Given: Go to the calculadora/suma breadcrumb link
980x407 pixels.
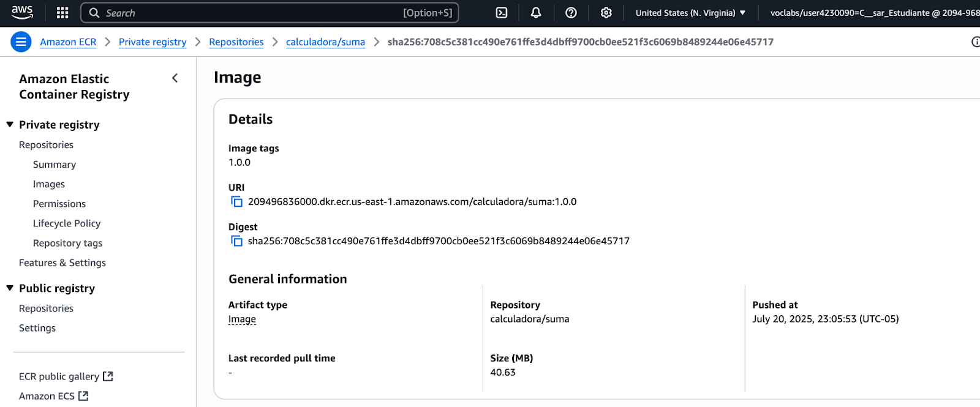Looking at the screenshot, I should [325, 42].
